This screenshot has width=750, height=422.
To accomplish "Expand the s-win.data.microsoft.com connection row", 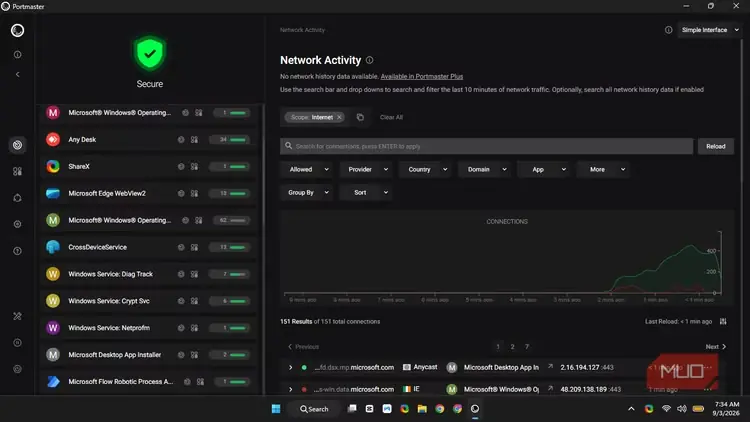I will (x=290, y=389).
